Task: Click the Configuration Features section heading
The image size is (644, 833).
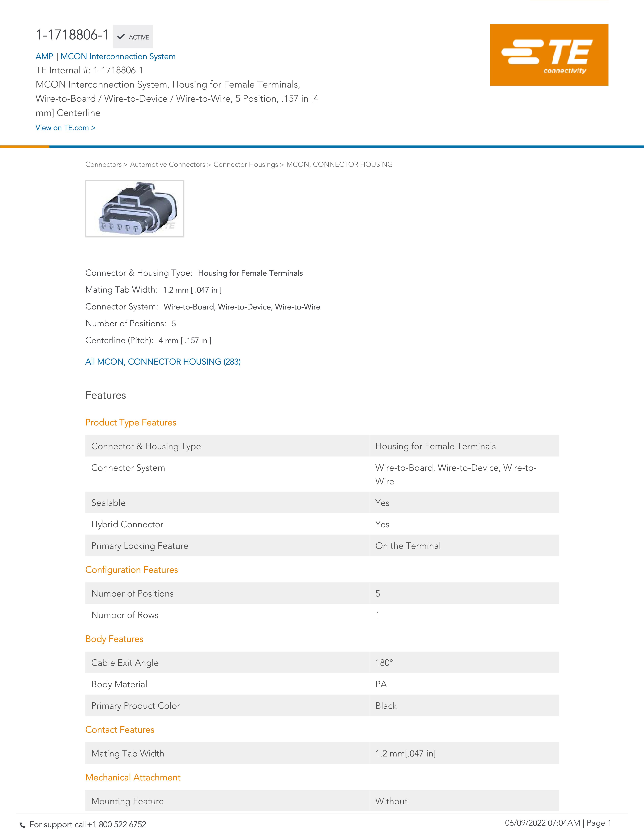Action: point(132,570)
